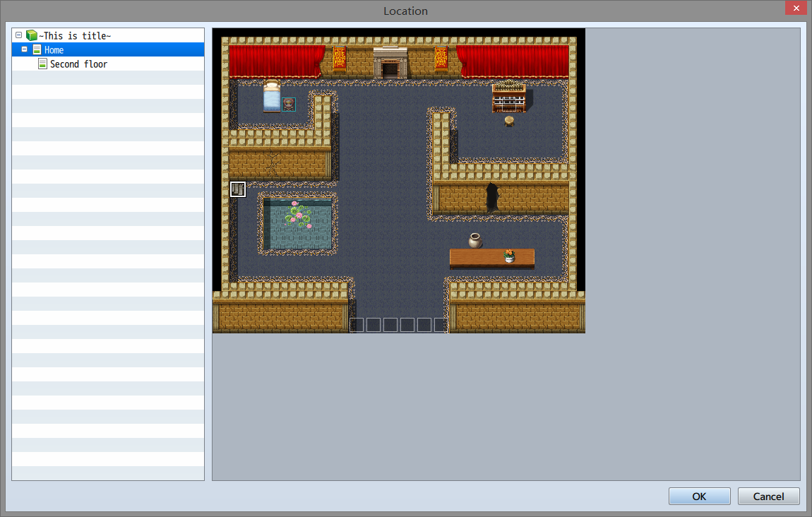Click the lily pond on the map

(298, 224)
